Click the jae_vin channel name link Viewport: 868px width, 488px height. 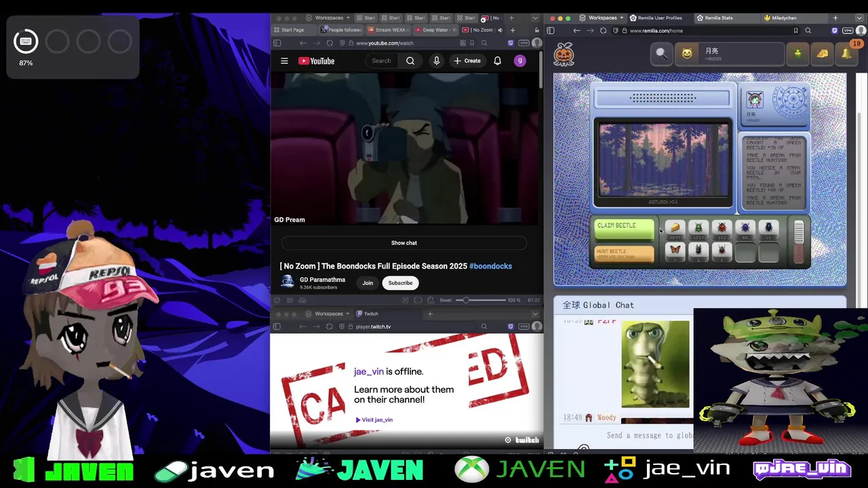[369, 371]
